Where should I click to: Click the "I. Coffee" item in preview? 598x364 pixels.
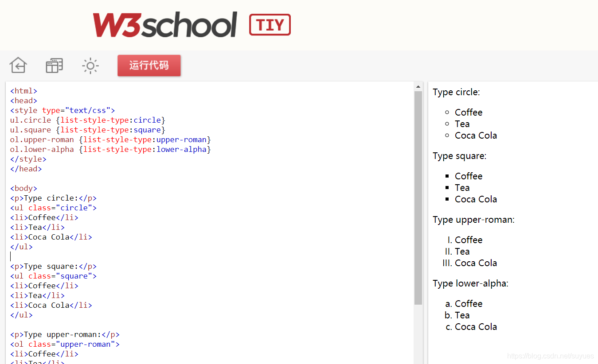point(465,240)
